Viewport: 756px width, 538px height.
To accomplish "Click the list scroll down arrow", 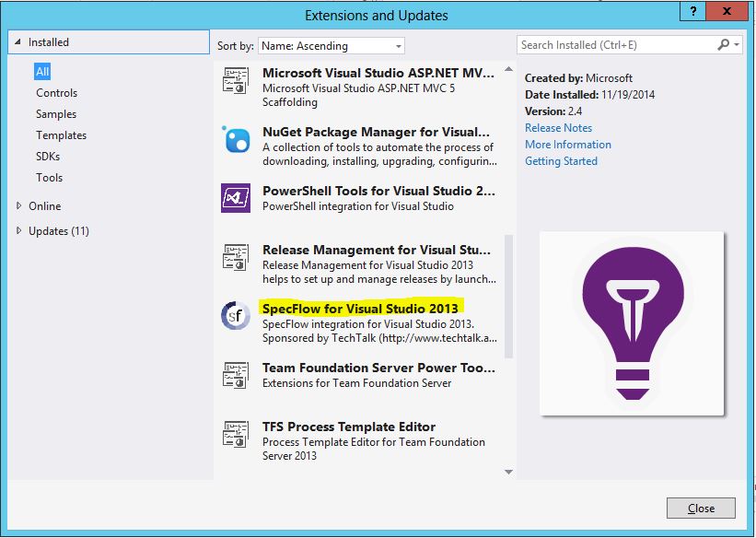I will (508, 472).
